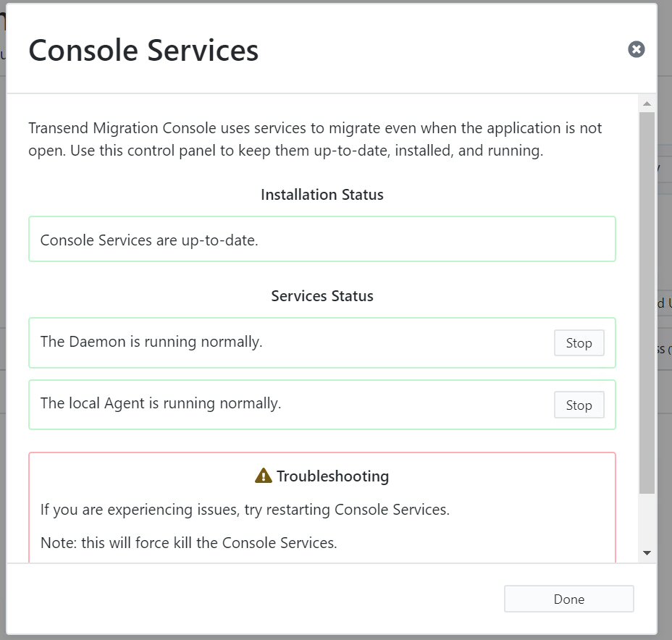Close the Console Services dialog with the X icon
The height and width of the screenshot is (640, 672).
click(636, 49)
